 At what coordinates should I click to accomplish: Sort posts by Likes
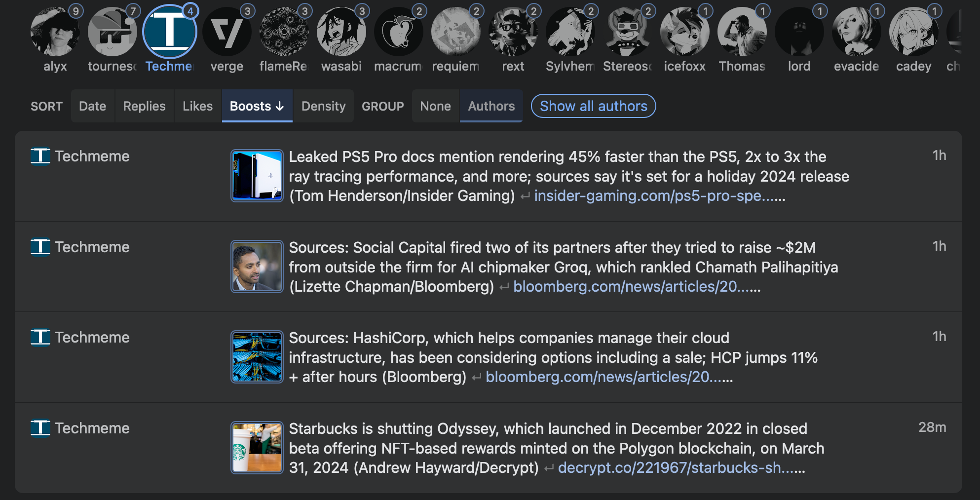tap(198, 106)
